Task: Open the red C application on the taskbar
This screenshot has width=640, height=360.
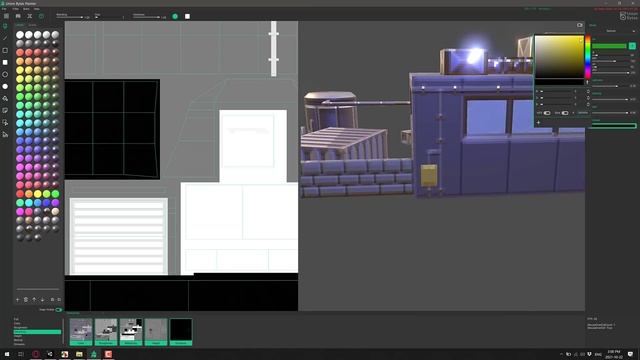Action: click(108, 354)
